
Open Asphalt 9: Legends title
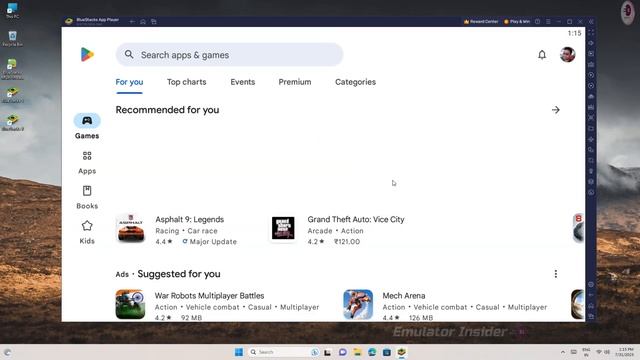tap(189, 219)
